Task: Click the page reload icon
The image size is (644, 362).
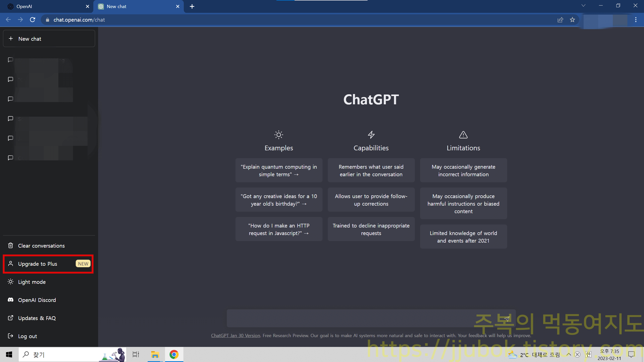Action: pyautogui.click(x=32, y=20)
